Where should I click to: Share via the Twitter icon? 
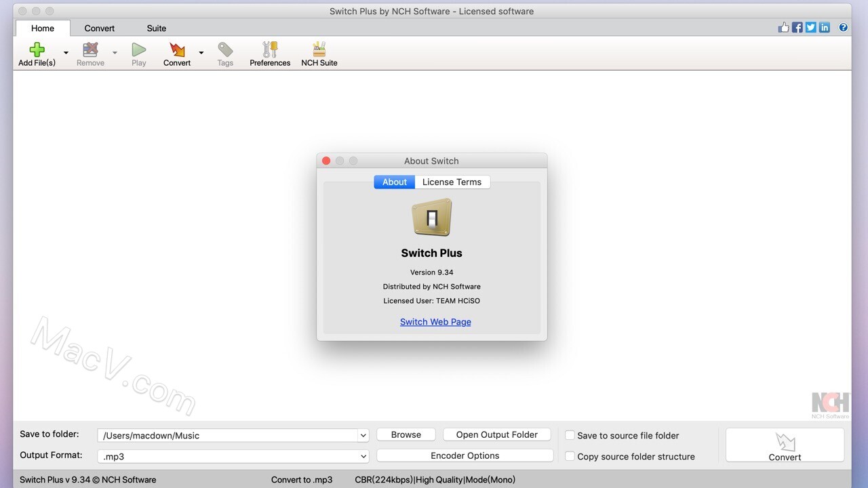tap(811, 28)
